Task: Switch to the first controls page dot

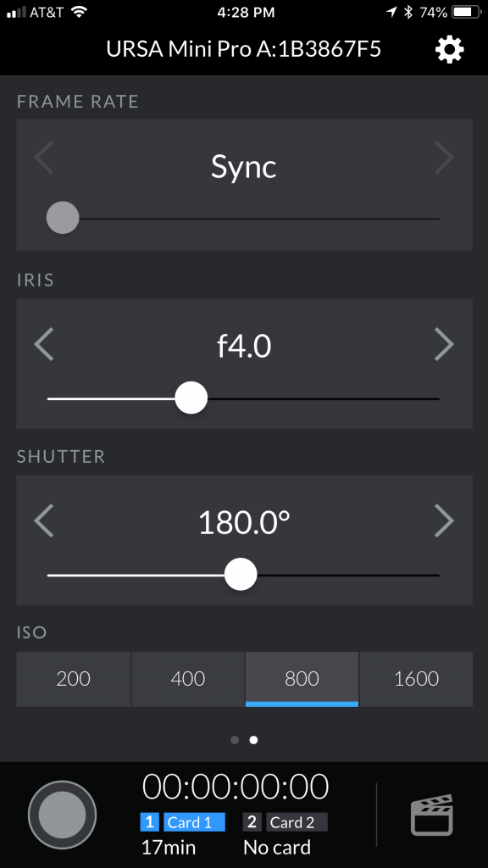Action: (235, 739)
